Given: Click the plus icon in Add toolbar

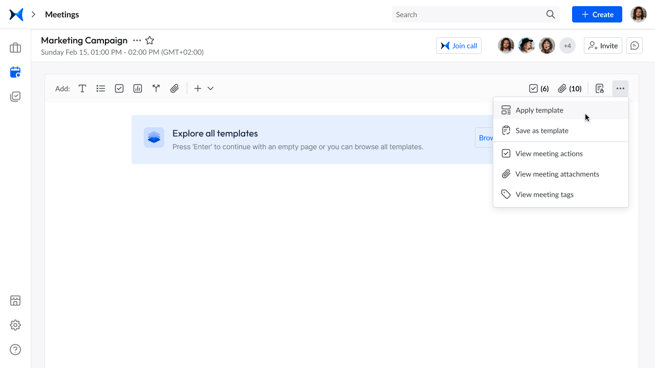Looking at the screenshot, I should [198, 89].
